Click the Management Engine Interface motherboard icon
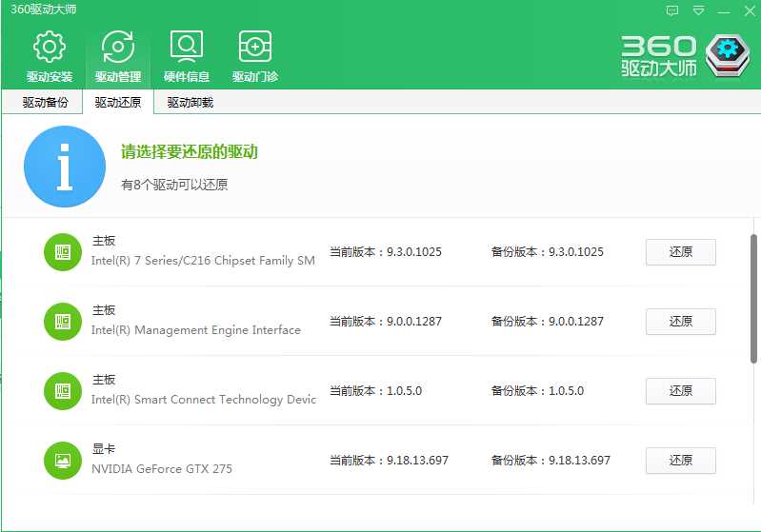This screenshot has height=532, width=761. tap(63, 322)
